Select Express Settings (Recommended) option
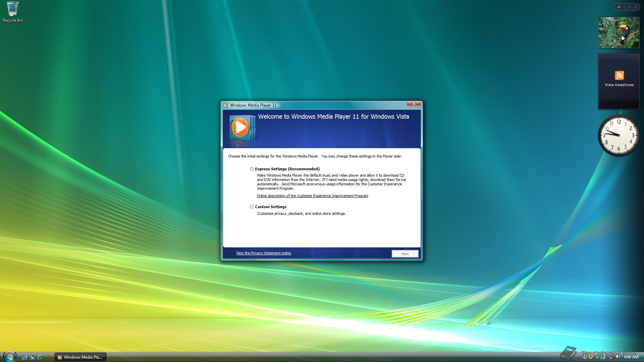644x362 pixels. click(252, 169)
